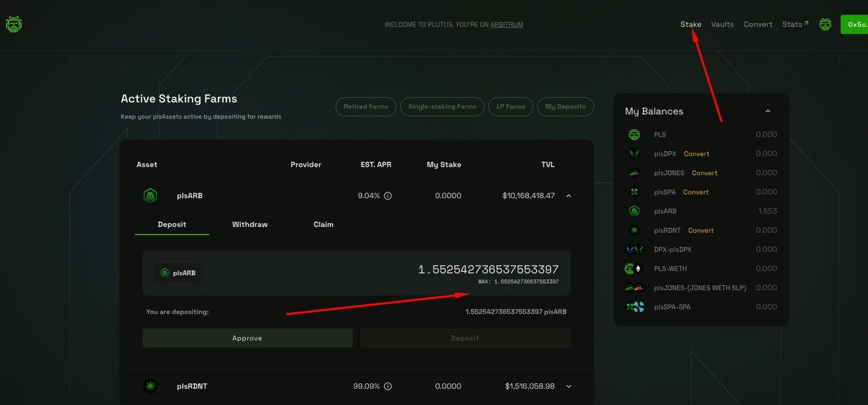868x405 pixels.
Task: Click the Approve button
Action: [247, 338]
